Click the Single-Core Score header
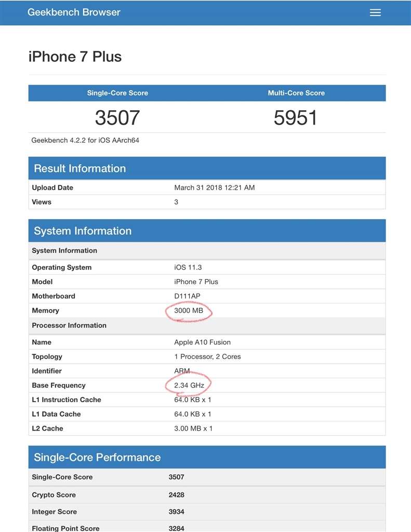This screenshot has height=532, width=411. point(117,93)
